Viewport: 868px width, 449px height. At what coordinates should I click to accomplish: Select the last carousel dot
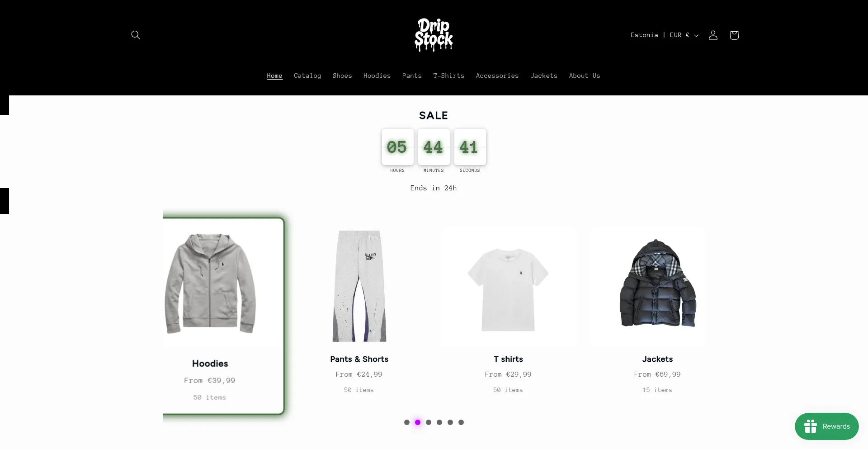point(461,422)
